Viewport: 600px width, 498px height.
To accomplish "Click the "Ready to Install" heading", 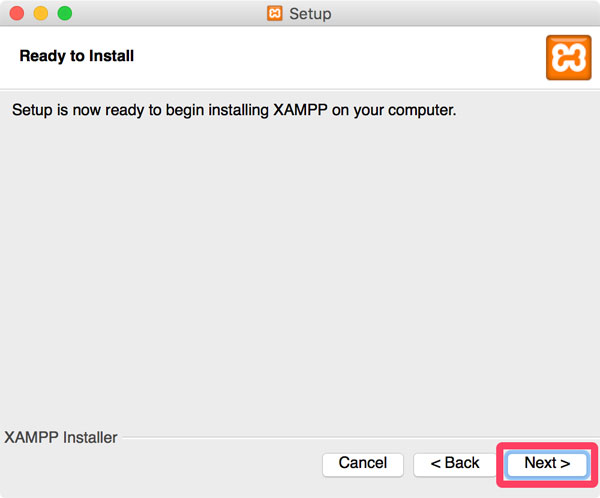I will pos(77,56).
